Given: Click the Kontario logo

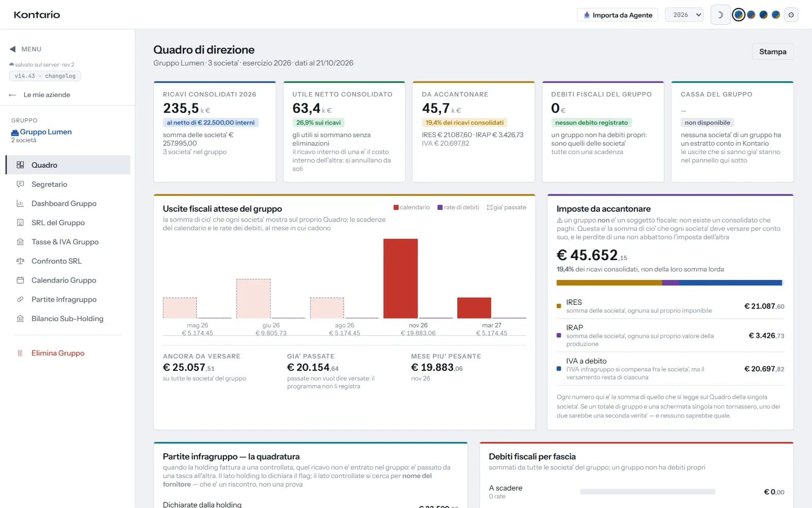Looking at the screenshot, I should [x=37, y=15].
